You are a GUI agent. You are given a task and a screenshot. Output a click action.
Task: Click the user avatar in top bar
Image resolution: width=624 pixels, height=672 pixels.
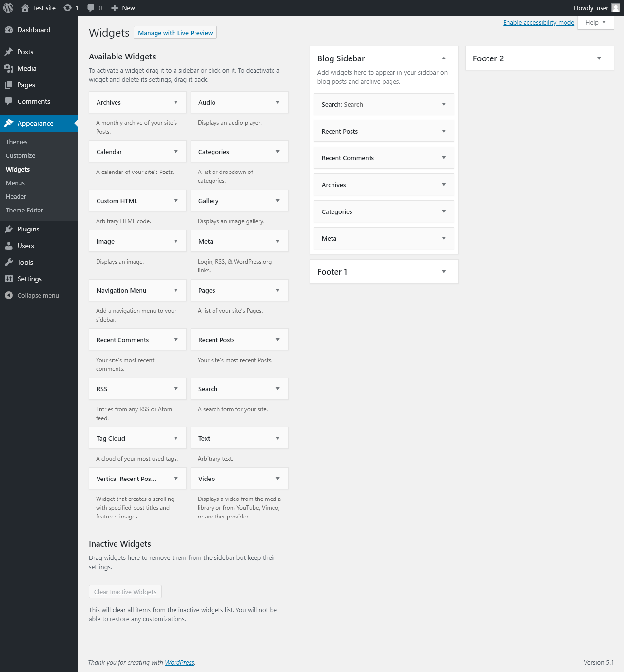(x=616, y=8)
